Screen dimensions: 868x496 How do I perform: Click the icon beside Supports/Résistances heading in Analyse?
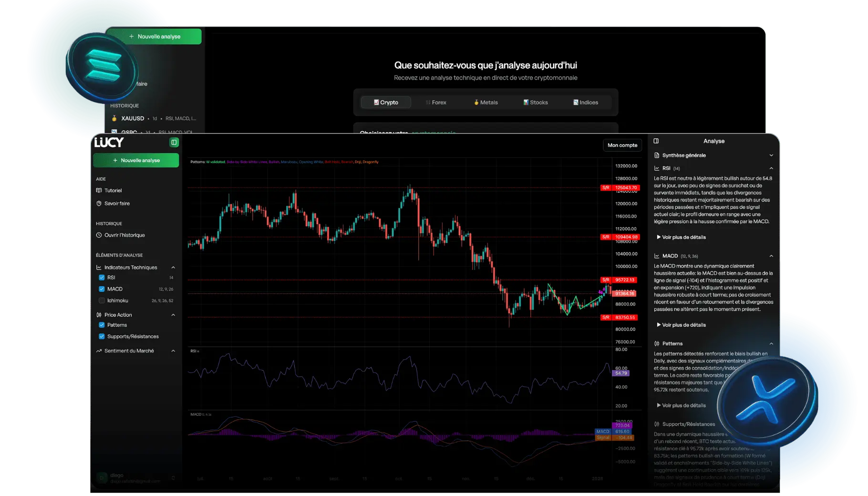[x=657, y=424]
